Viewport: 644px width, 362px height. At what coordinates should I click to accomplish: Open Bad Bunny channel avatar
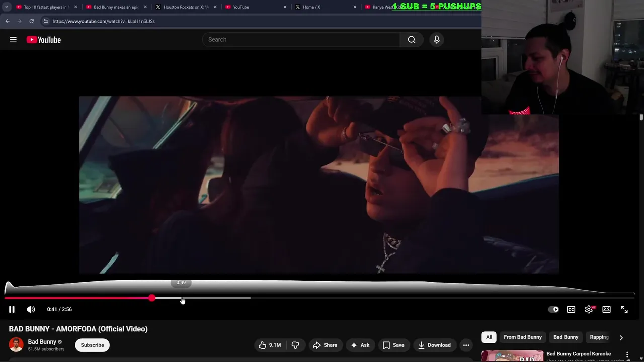point(16,345)
